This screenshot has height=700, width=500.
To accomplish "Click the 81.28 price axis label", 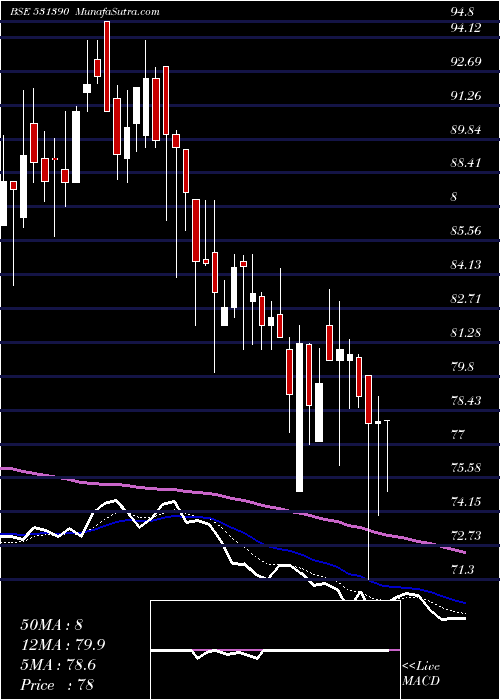I will [466, 333].
